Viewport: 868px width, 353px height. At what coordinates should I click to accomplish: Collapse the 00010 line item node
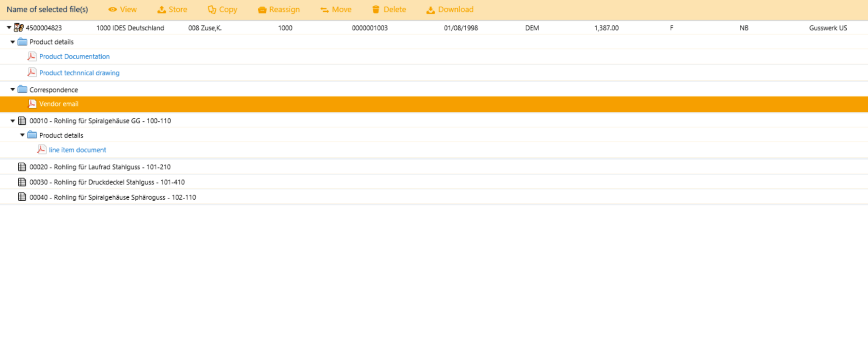pyautogui.click(x=13, y=121)
